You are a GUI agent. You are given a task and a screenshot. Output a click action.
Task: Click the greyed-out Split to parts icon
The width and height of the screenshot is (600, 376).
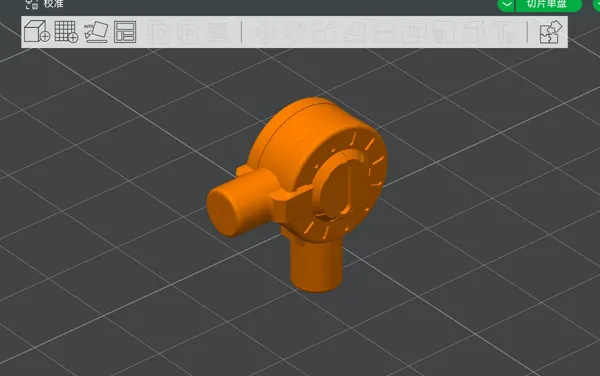(188, 32)
